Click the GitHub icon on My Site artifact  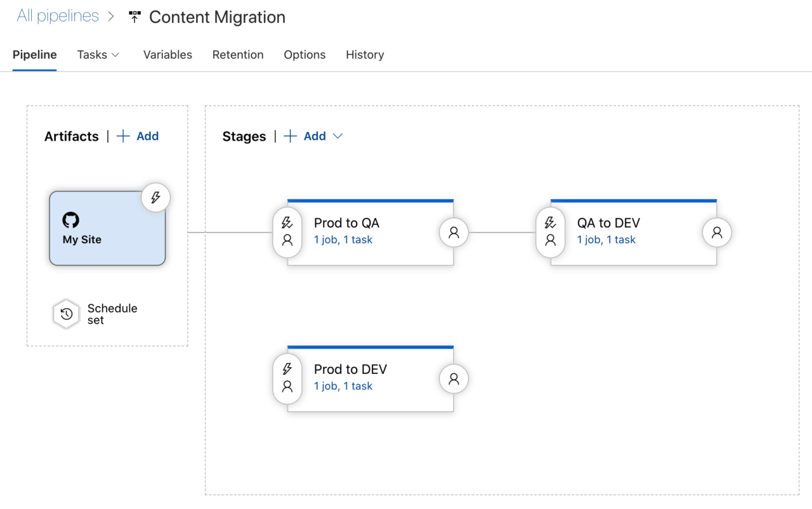click(70, 220)
